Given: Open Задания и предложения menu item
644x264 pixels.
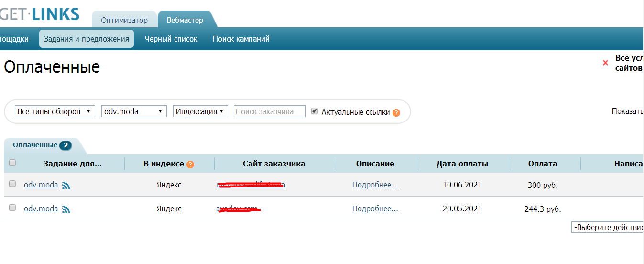Looking at the screenshot, I should click(x=87, y=39).
